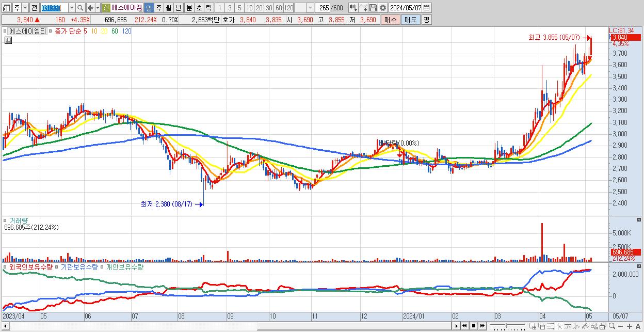644x332 pixels.
Task: Click the trend line drawing icon
Action: [x=569, y=326]
